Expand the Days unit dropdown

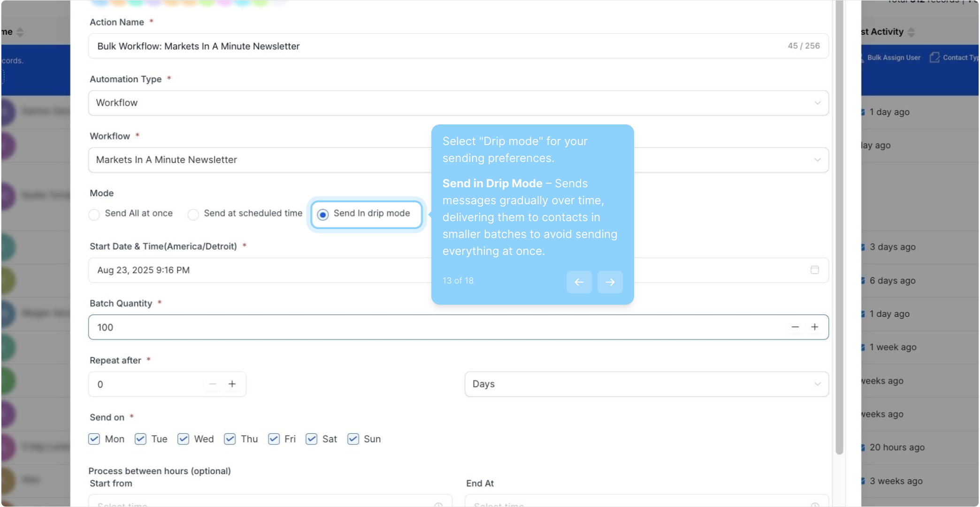coord(817,384)
